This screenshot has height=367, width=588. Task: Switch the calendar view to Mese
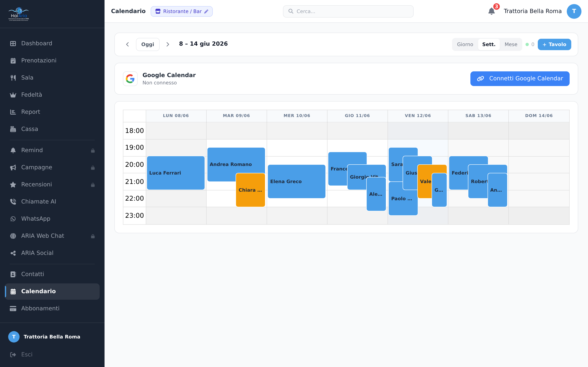(511, 44)
